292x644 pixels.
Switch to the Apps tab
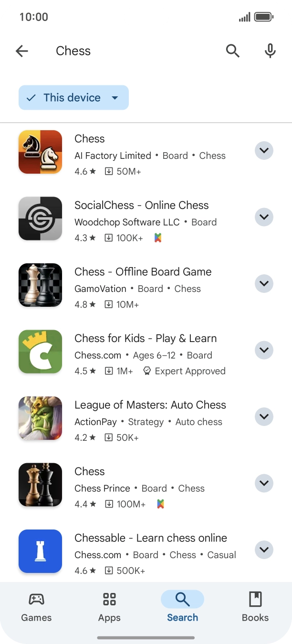pos(109,607)
